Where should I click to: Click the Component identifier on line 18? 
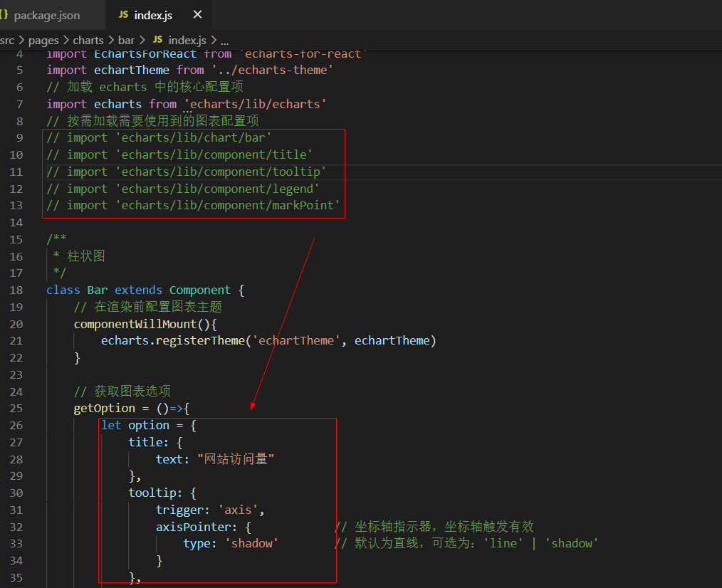click(x=200, y=290)
